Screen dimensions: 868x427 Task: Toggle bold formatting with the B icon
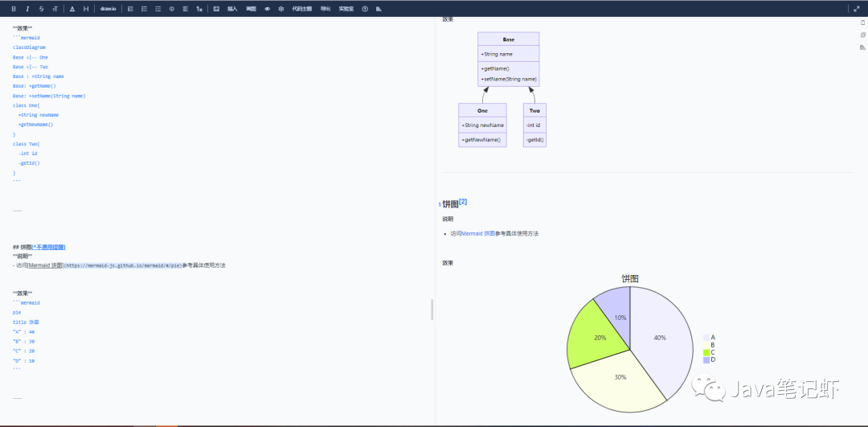click(14, 9)
